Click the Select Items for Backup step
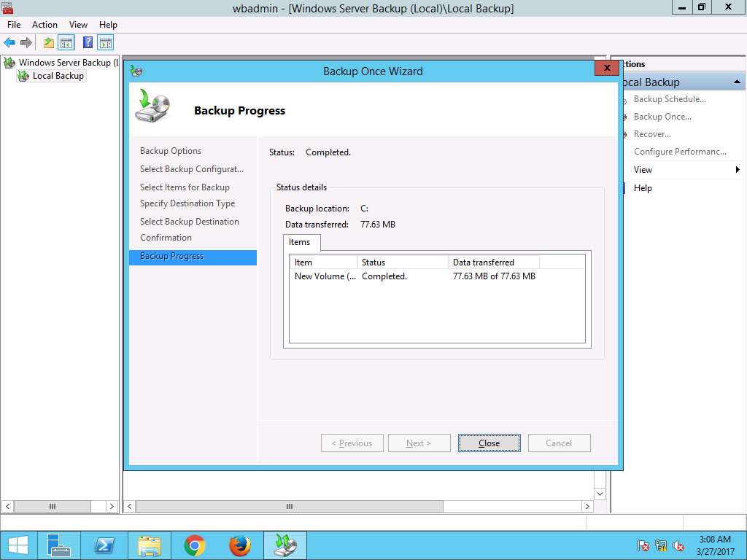Image resolution: width=747 pixels, height=560 pixels. (185, 187)
